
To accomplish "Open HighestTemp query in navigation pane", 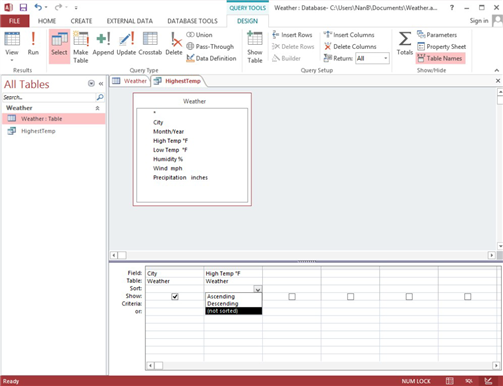I will coord(54,131).
